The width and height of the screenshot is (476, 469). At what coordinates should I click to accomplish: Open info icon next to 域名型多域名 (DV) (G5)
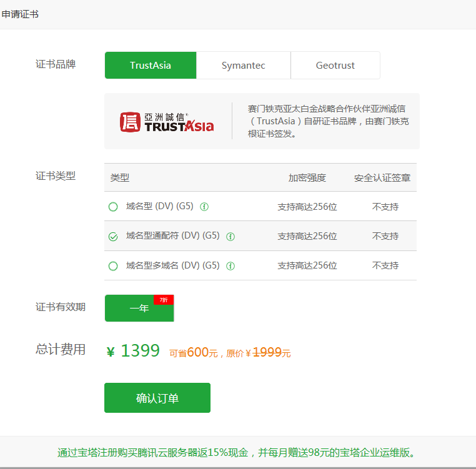coord(231,266)
